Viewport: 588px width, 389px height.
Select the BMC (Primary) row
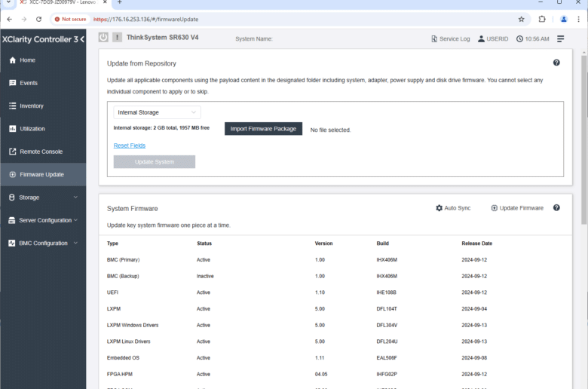335,259
